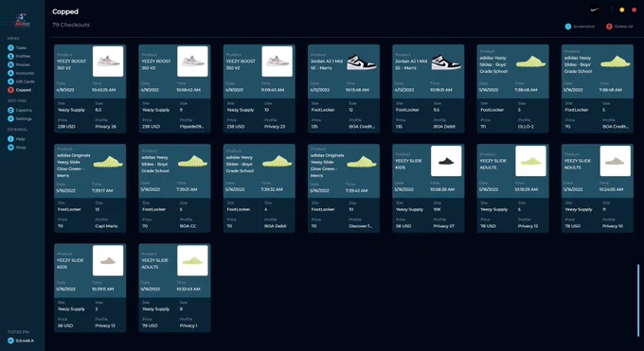The image size is (644, 351).
Task: Open Help under External
Action: [x=16, y=139]
